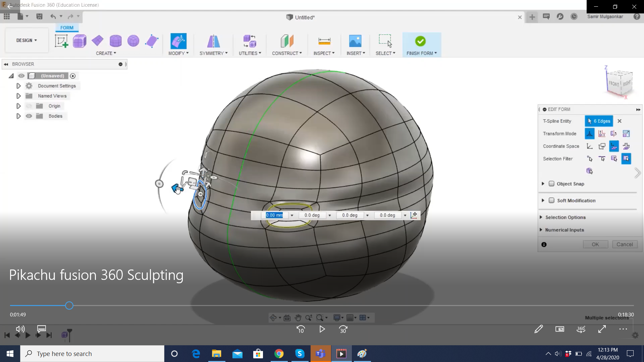
Task: Set edge selection filter icon
Action: (602, 159)
